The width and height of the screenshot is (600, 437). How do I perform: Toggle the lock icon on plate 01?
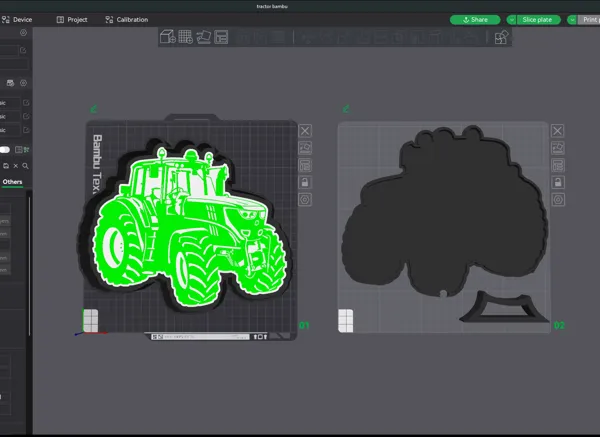point(305,182)
